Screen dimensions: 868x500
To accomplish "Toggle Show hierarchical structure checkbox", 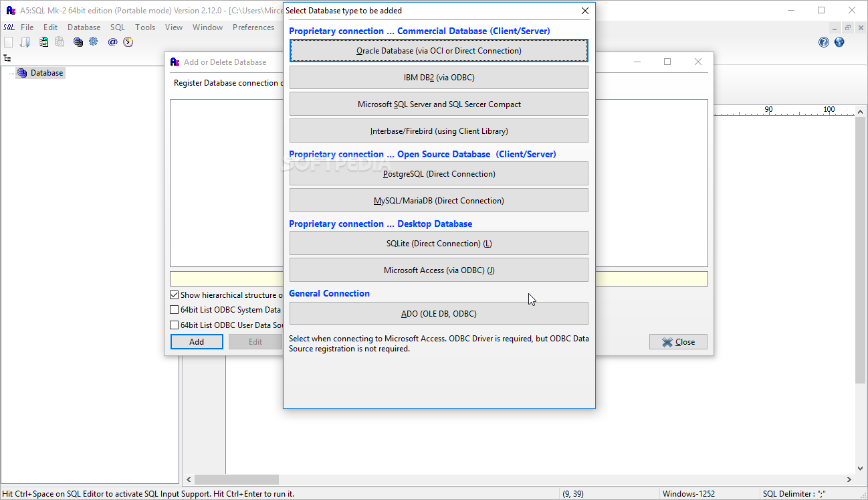I will coord(175,295).
